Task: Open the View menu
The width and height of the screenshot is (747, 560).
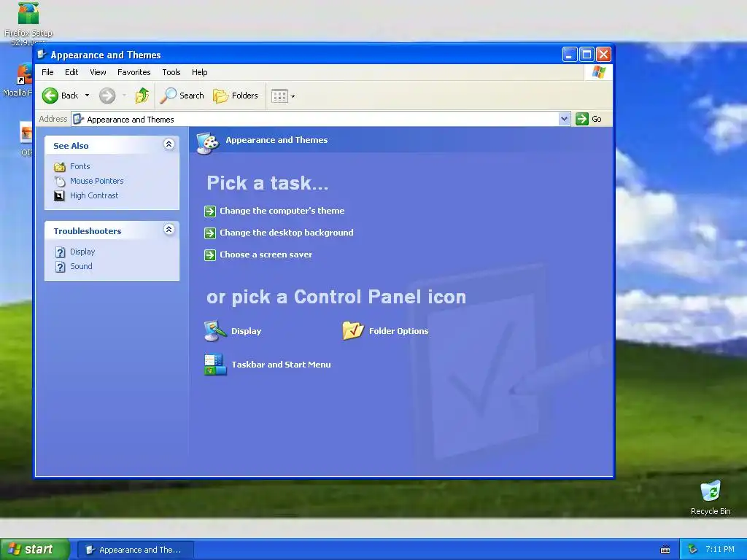Action: coord(98,72)
